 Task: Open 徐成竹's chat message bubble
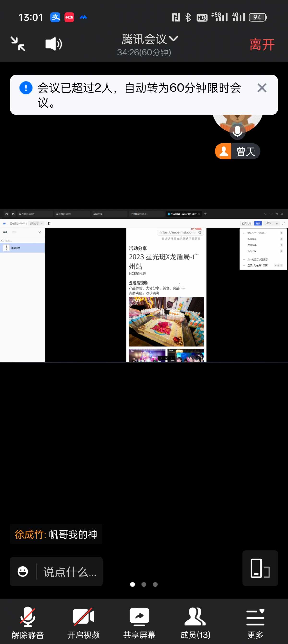pos(56,534)
